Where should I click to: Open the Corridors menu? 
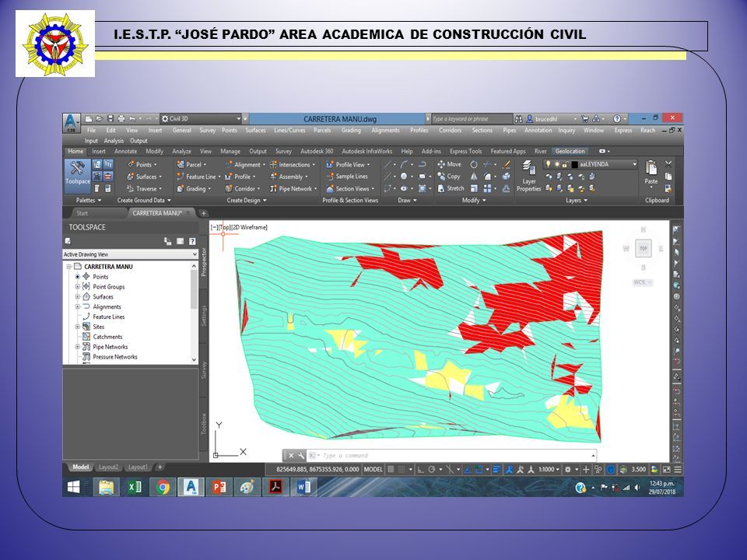450,131
